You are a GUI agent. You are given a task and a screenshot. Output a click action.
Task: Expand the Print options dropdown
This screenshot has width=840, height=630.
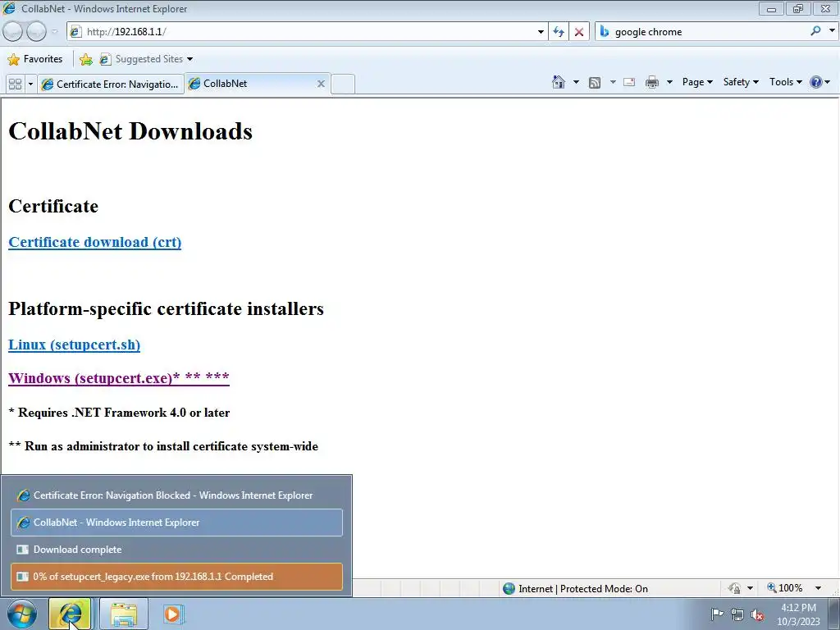(x=669, y=82)
